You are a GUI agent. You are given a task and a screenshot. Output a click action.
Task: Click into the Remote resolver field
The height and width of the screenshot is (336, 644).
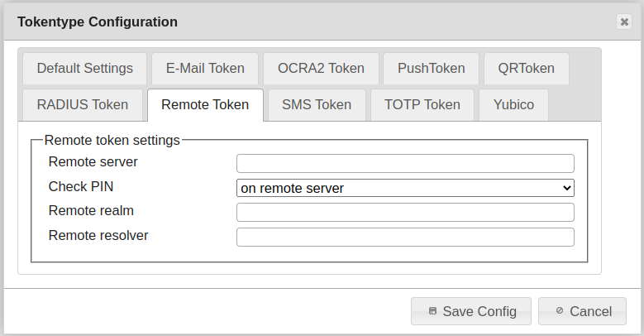tap(405, 238)
